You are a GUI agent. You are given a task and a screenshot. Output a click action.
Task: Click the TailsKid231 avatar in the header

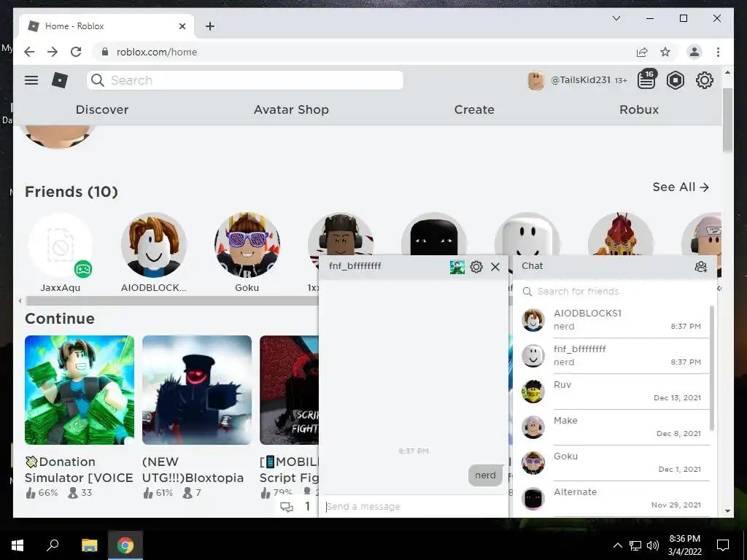coord(535,80)
